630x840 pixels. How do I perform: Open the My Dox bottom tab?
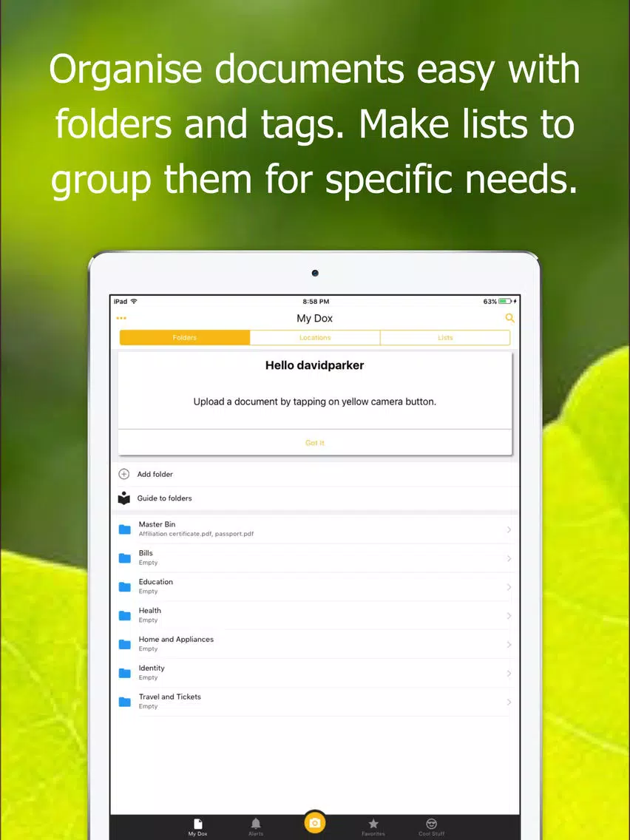coord(197,827)
